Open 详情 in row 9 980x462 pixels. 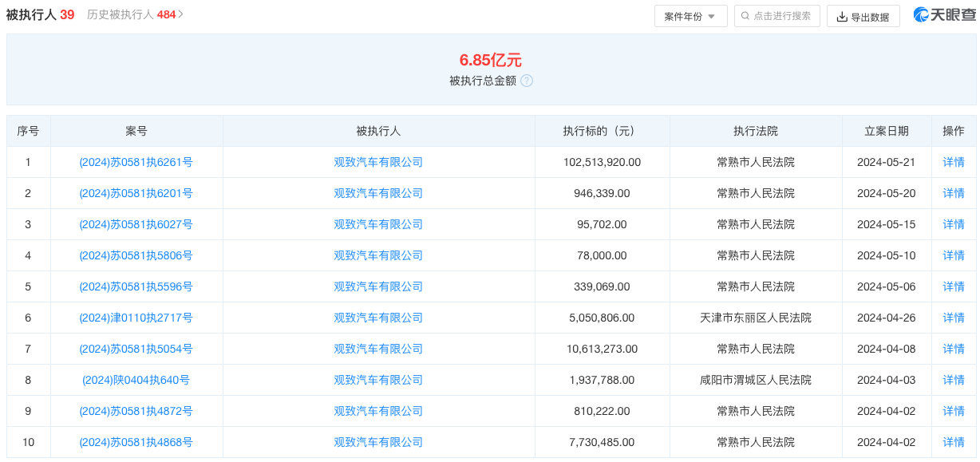pos(954,411)
